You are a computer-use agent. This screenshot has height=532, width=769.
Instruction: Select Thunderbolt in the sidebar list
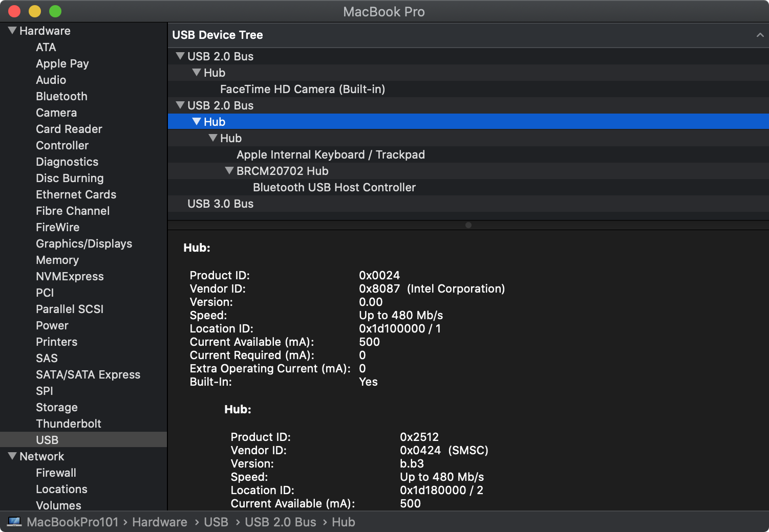pos(69,424)
